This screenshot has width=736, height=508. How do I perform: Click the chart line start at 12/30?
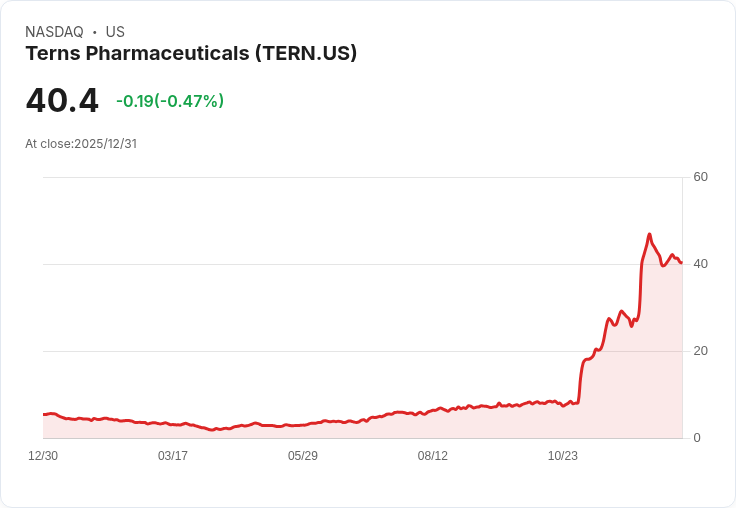[x=44, y=414]
